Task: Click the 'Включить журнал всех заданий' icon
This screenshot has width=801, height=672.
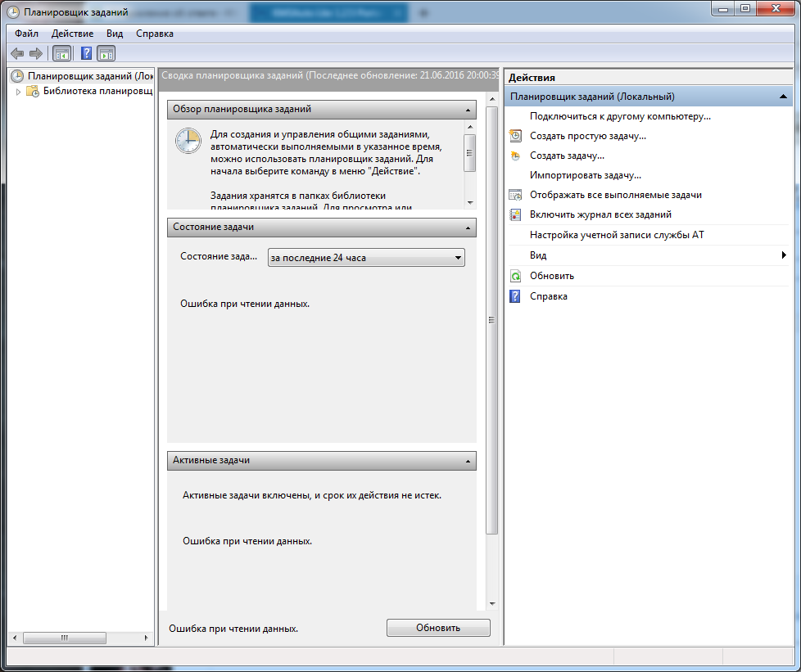Action: [x=515, y=214]
